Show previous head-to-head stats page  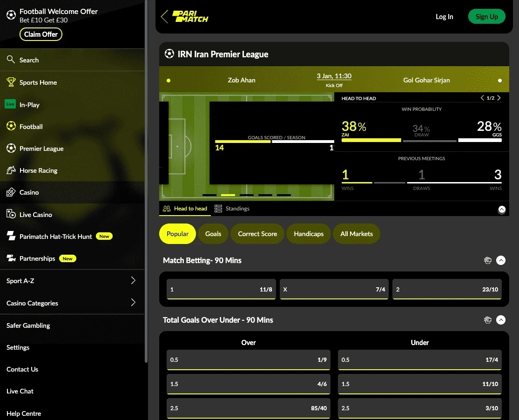(482, 98)
